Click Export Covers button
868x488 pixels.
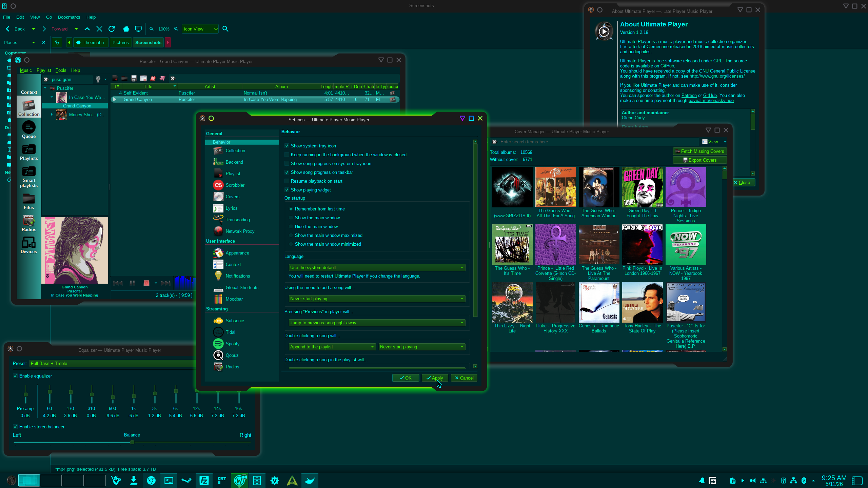tap(700, 160)
